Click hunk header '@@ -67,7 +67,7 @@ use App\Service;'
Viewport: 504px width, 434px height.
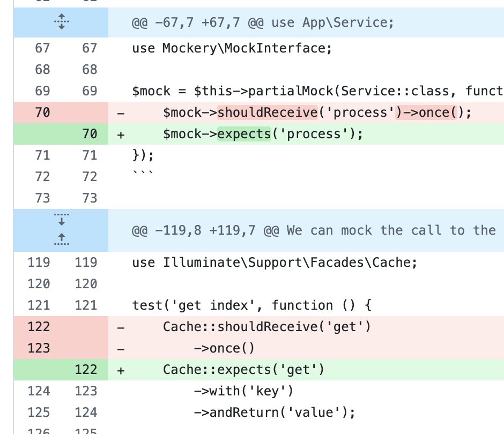click(263, 23)
